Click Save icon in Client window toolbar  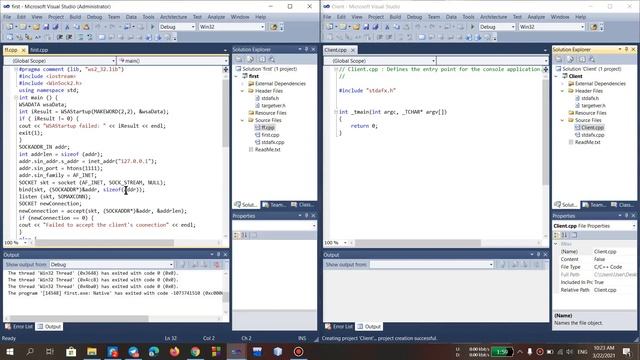pos(366,27)
